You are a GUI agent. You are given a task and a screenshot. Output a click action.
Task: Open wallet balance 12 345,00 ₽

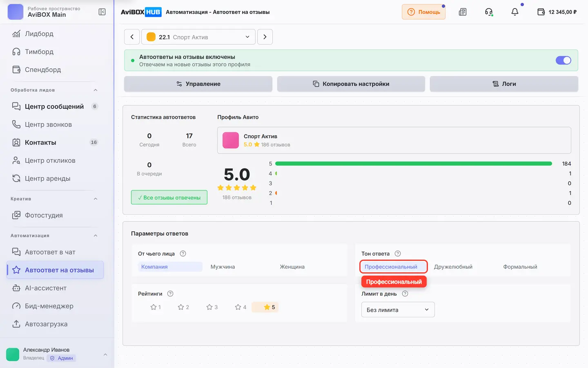(x=557, y=12)
